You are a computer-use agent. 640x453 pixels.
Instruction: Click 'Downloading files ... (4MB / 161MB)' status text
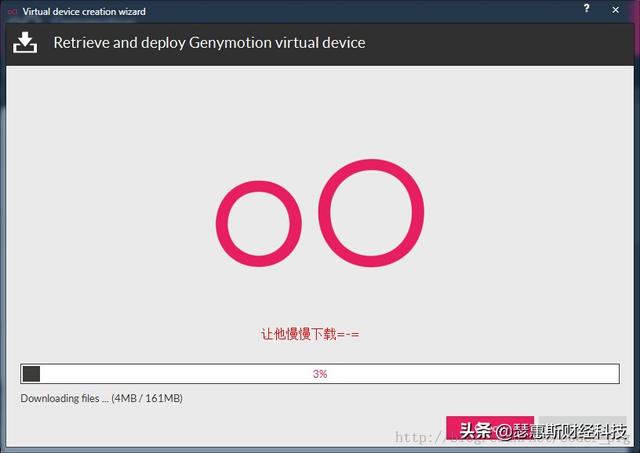102,398
